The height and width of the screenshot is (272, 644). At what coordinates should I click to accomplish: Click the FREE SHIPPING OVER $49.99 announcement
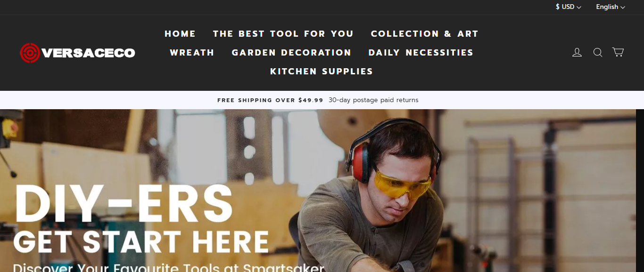270,100
